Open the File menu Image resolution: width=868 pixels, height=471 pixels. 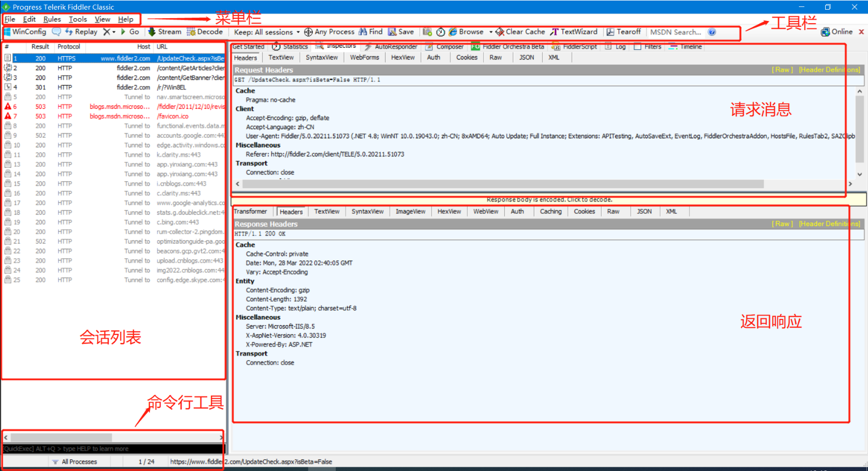coord(10,19)
